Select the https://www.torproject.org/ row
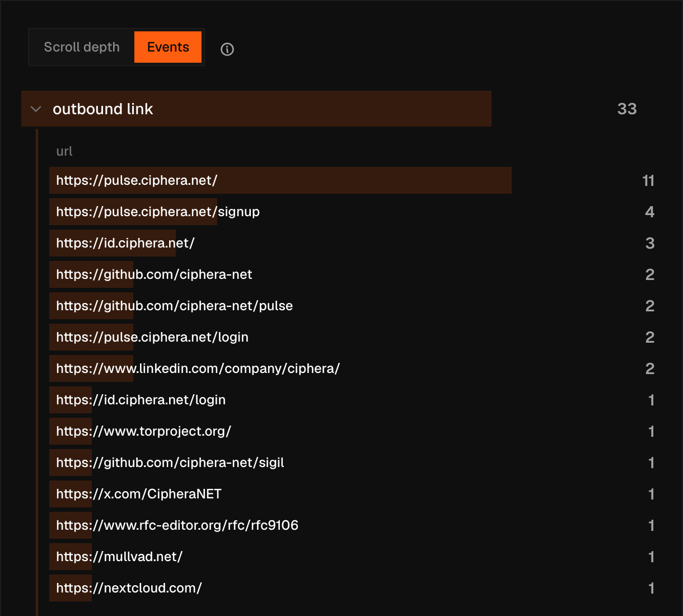Screen dimensions: 683x616 [x=355, y=431]
